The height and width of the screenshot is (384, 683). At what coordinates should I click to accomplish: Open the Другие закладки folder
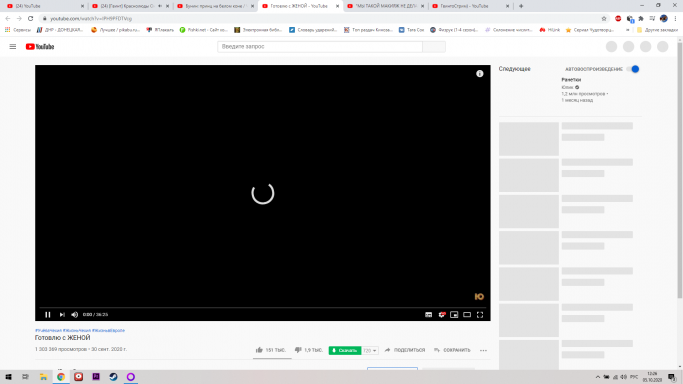[657, 30]
